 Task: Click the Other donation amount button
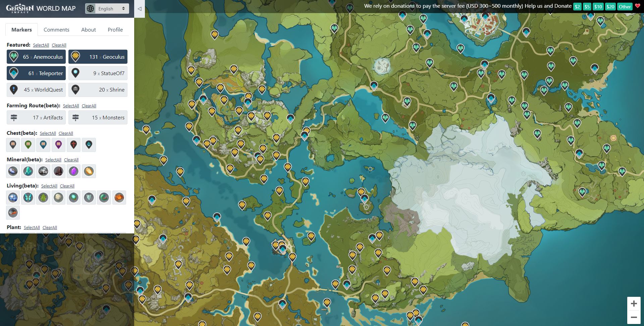[x=625, y=7]
